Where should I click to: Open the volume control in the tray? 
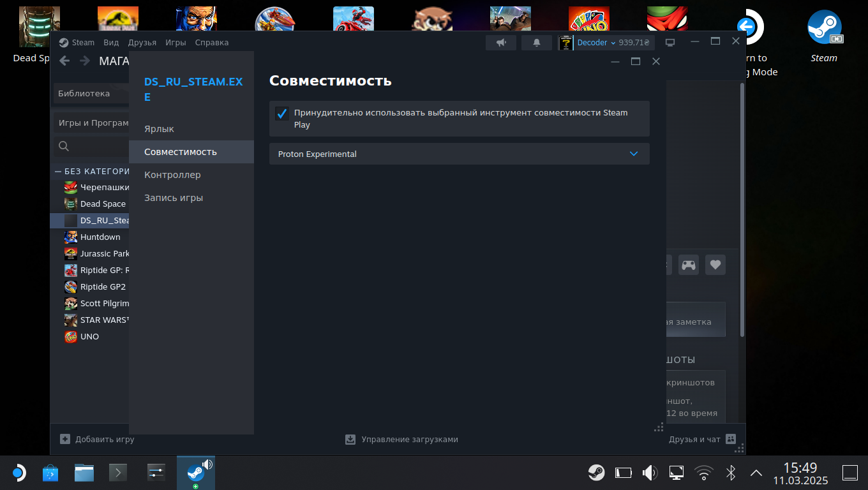coord(650,473)
